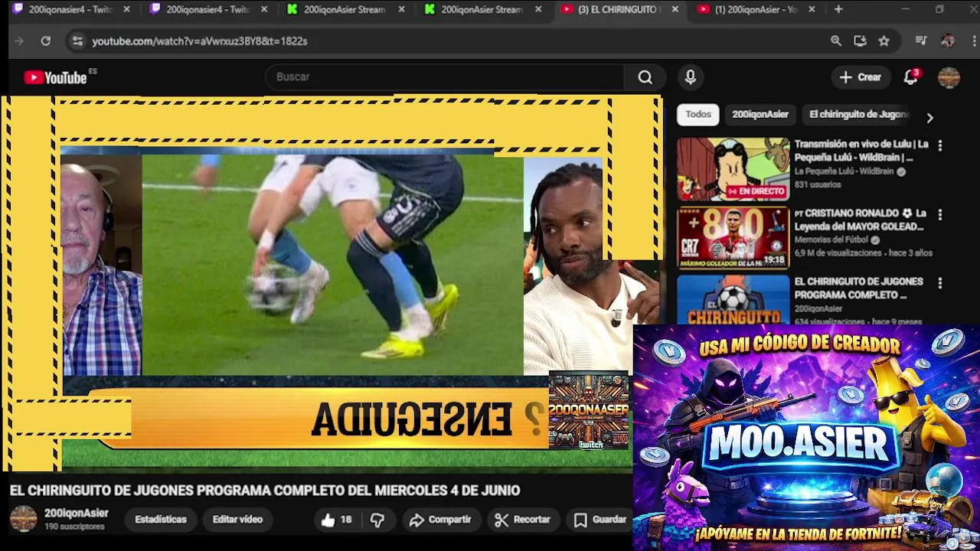Screen dimensions: 980x551
Task: Open the browser media controls icon
Action: tap(921, 41)
